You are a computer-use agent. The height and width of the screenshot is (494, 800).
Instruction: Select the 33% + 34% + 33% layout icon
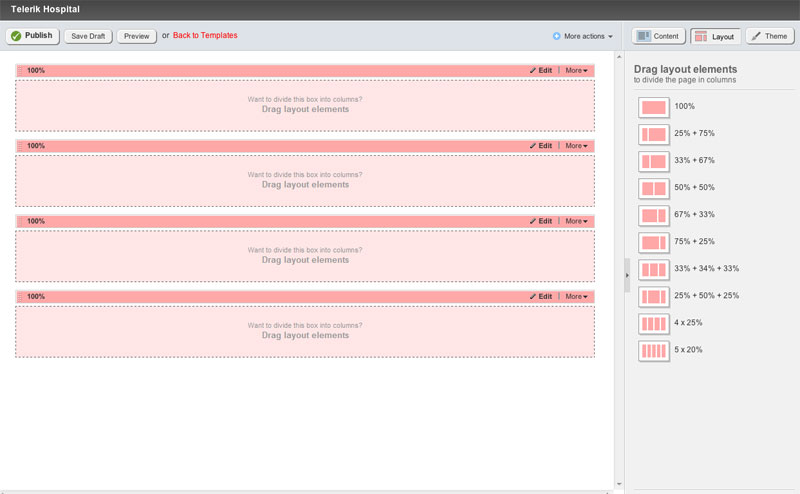click(x=653, y=269)
